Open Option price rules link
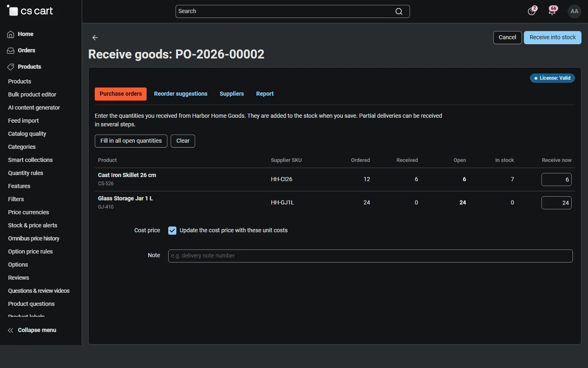Screen dimensions: 588x368 click(x=30, y=251)
